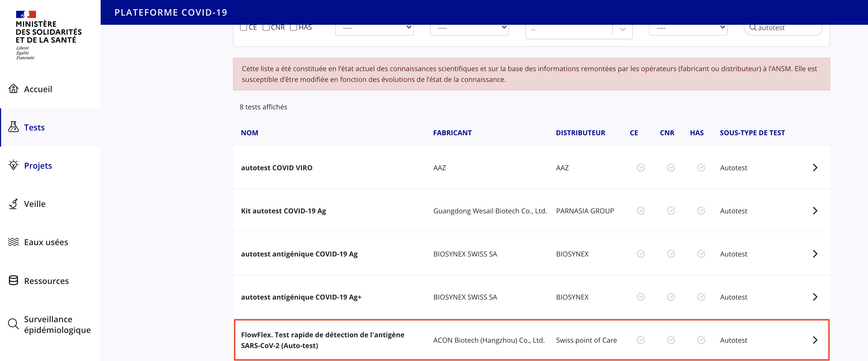This screenshot has width=868, height=361.
Task: Click the Ministère des Solidarités logo
Action: pos(48,35)
